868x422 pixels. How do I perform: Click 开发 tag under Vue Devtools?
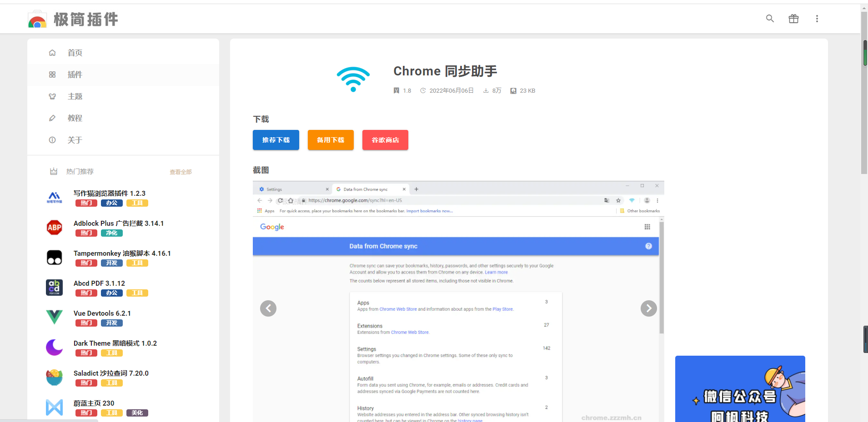112,323
